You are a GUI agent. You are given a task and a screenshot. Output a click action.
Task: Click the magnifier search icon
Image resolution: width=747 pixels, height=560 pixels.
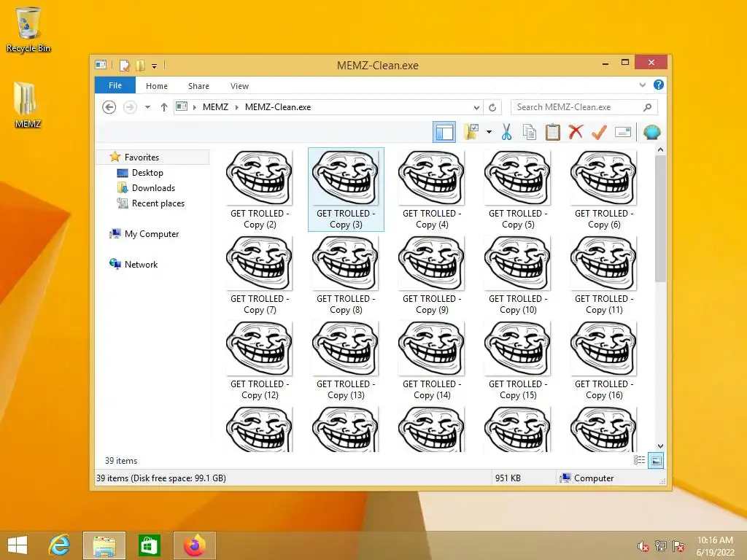click(x=648, y=107)
